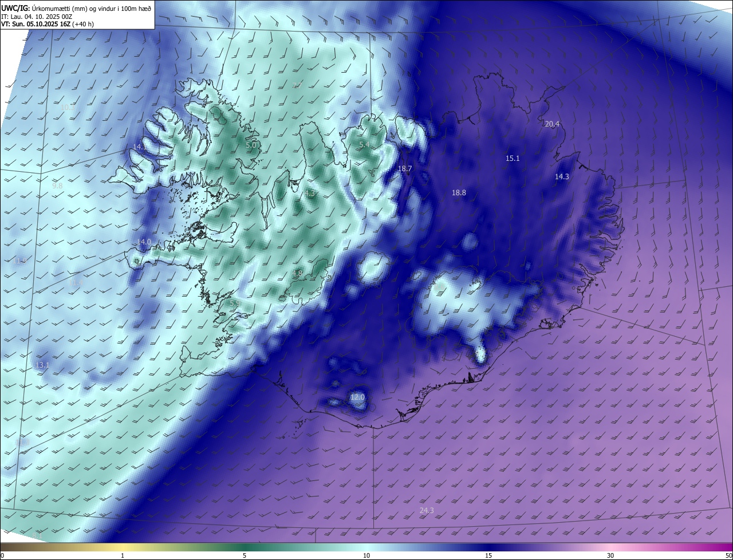This screenshot has height=560, width=733.
Task: Click the map title 'UWC/IG: Úrkomumætti (mm) og vindur'
Action: tap(76, 7)
